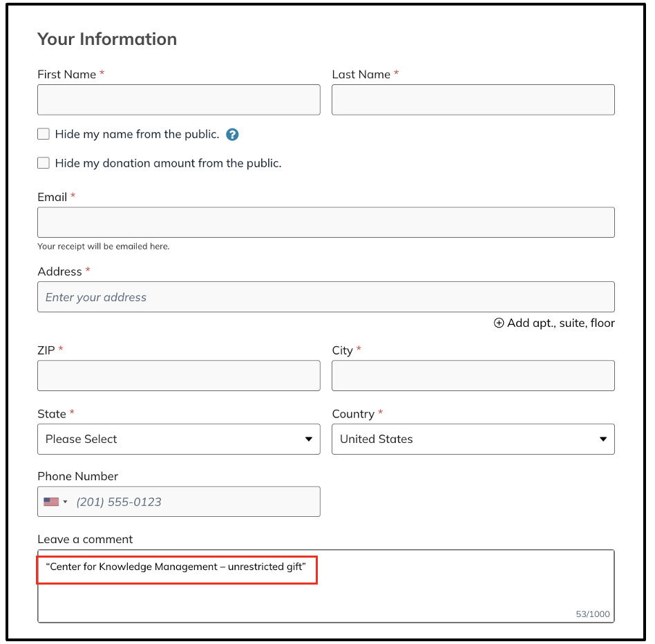Click the Phone Number input field

point(179,502)
